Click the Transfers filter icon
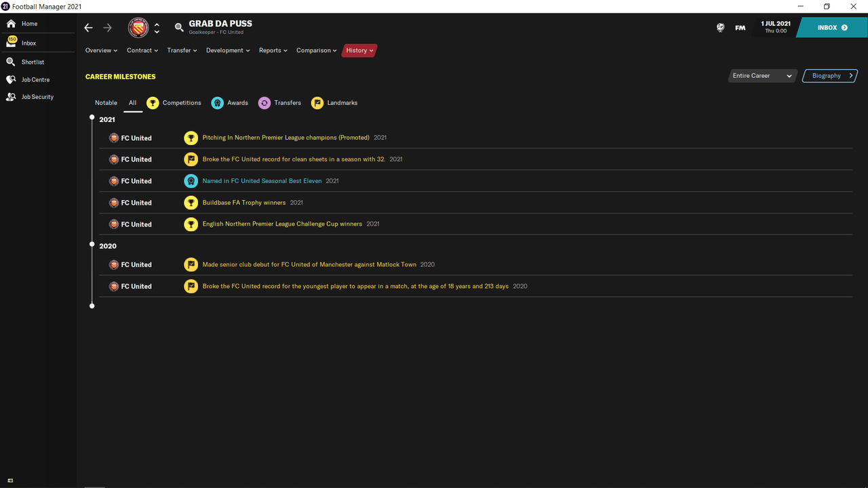 tap(264, 103)
